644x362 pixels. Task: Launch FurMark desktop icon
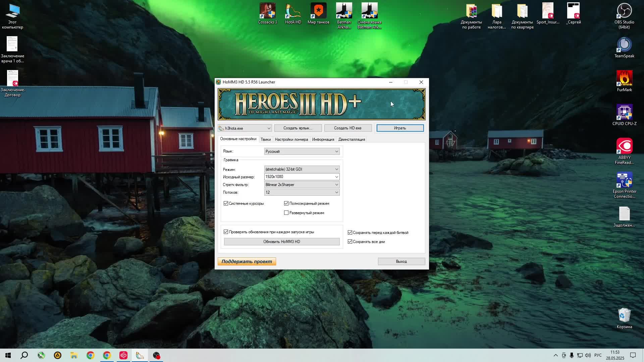pos(624,81)
